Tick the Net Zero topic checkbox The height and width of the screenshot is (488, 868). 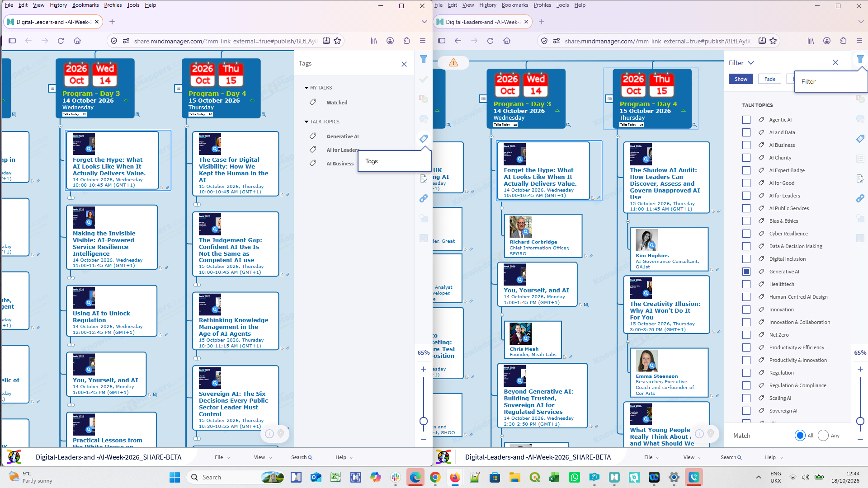pyautogui.click(x=746, y=335)
